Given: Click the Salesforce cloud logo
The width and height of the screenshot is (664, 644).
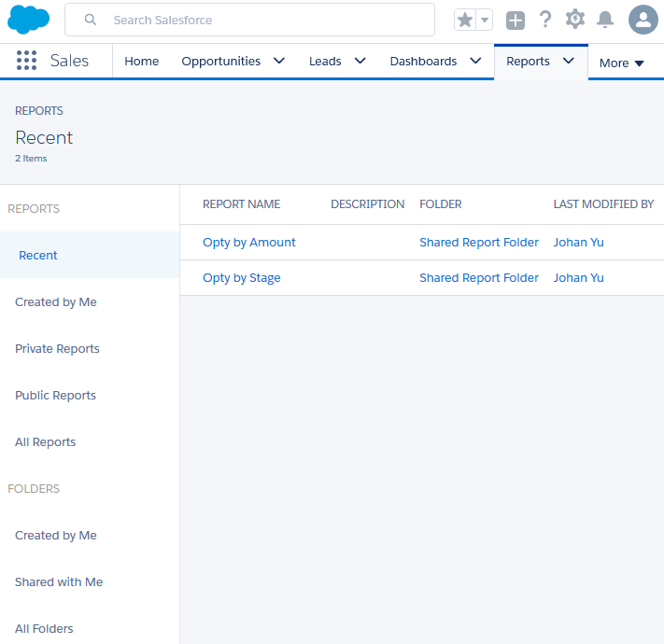Looking at the screenshot, I should (28, 19).
